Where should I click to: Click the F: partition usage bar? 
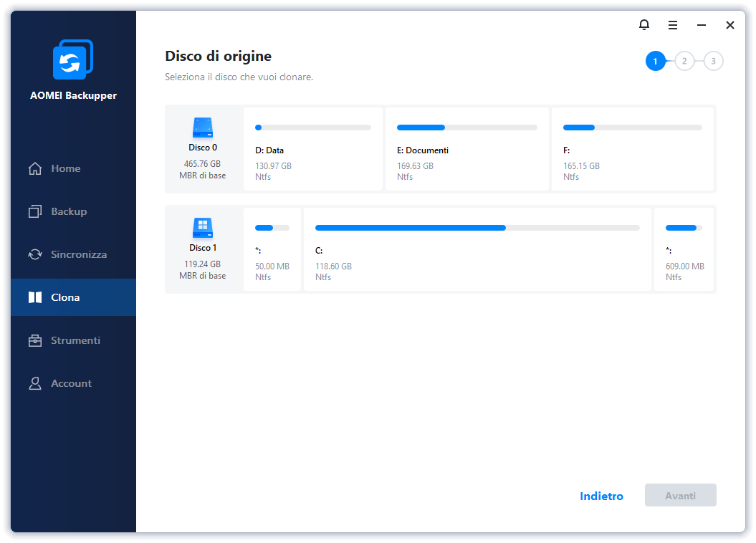pos(633,127)
